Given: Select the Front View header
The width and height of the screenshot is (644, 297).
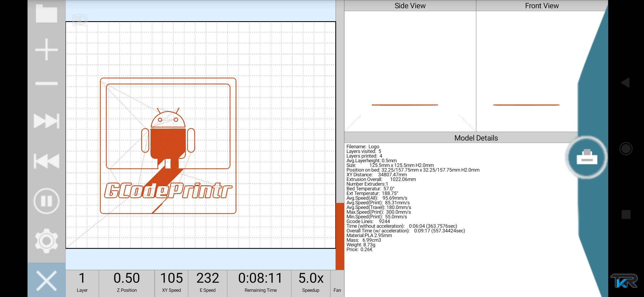Looking at the screenshot, I should (542, 6).
